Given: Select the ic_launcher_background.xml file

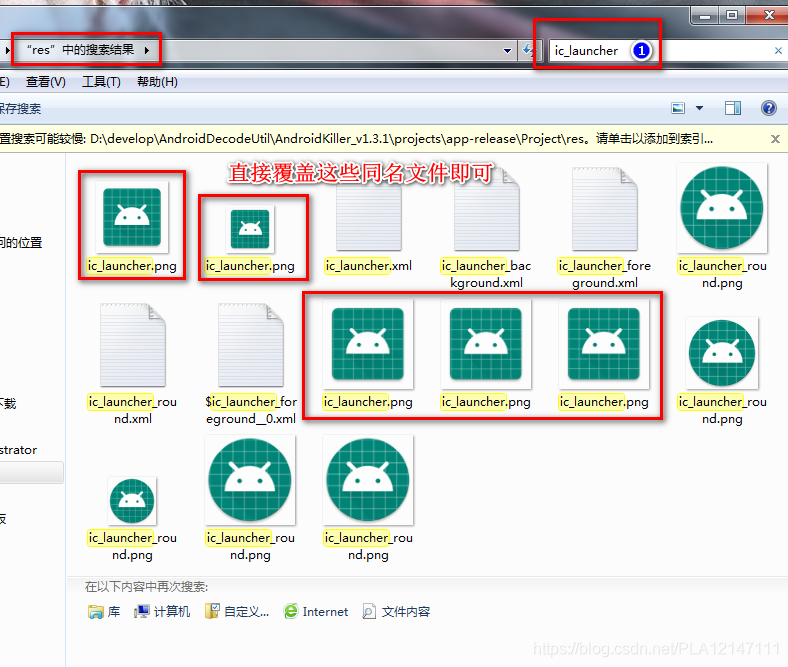Looking at the screenshot, I should (x=486, y=229).
